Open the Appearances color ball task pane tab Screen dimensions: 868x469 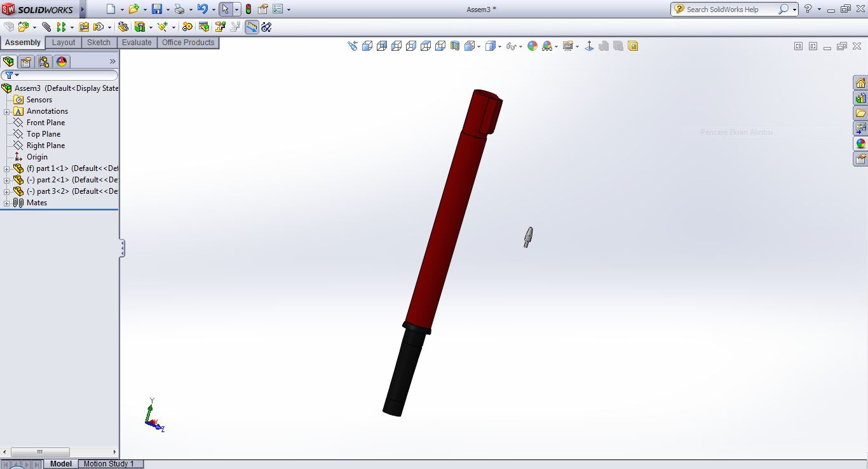click(860, 144)
